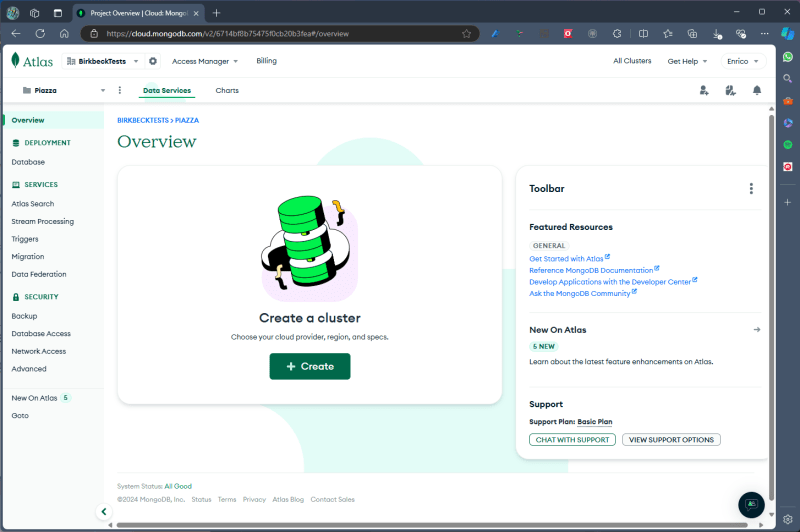Open Get Started with Atlas link
The height and width of the screenshot is (532, 800).
point(569,259)
